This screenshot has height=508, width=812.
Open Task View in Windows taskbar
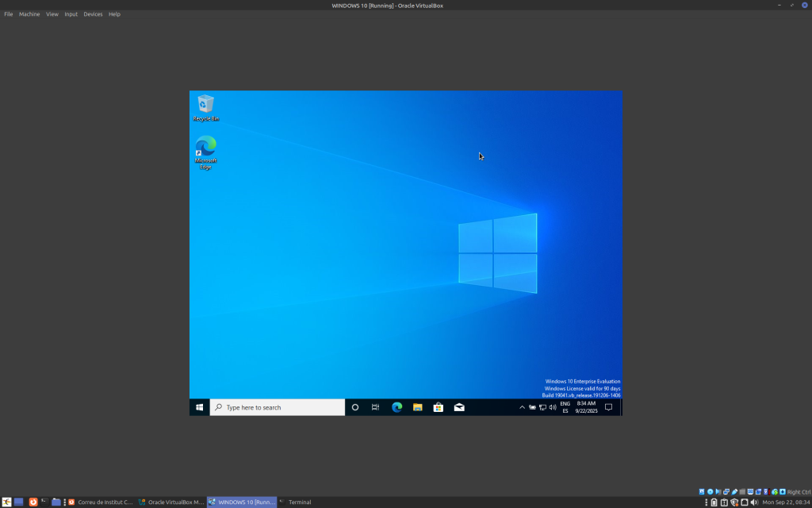coord(376,407)
